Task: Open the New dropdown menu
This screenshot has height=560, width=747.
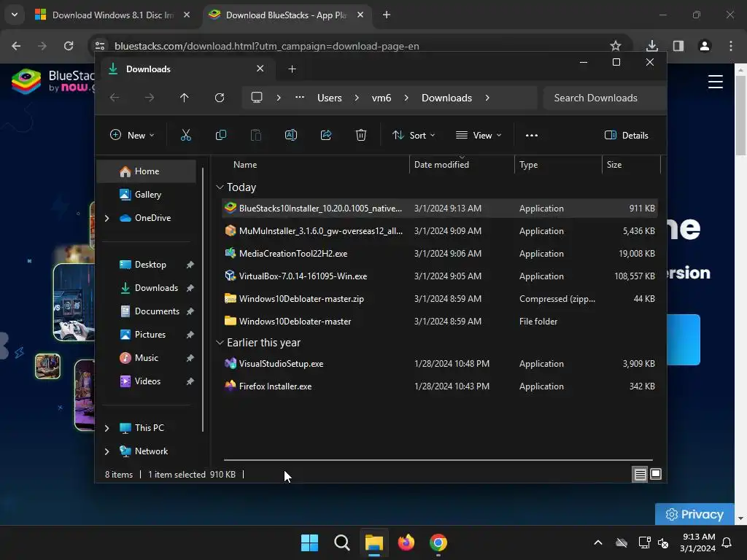Action: [132, 135]
